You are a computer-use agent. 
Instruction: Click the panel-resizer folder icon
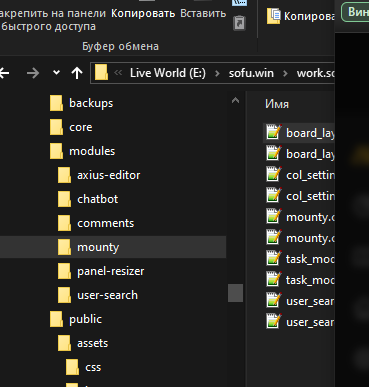coord(64,271)
